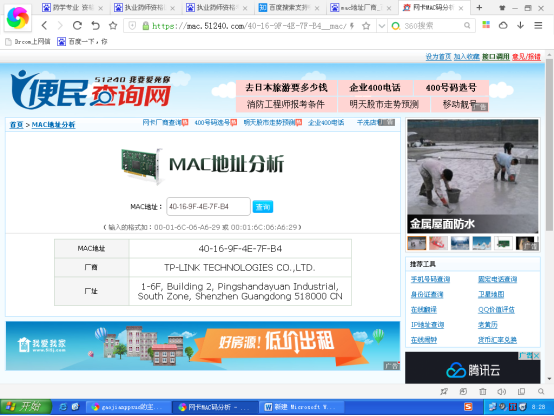Click the network card image
Image resolution: width=554 pixels, height=416 pixels.
coord(142,165)
